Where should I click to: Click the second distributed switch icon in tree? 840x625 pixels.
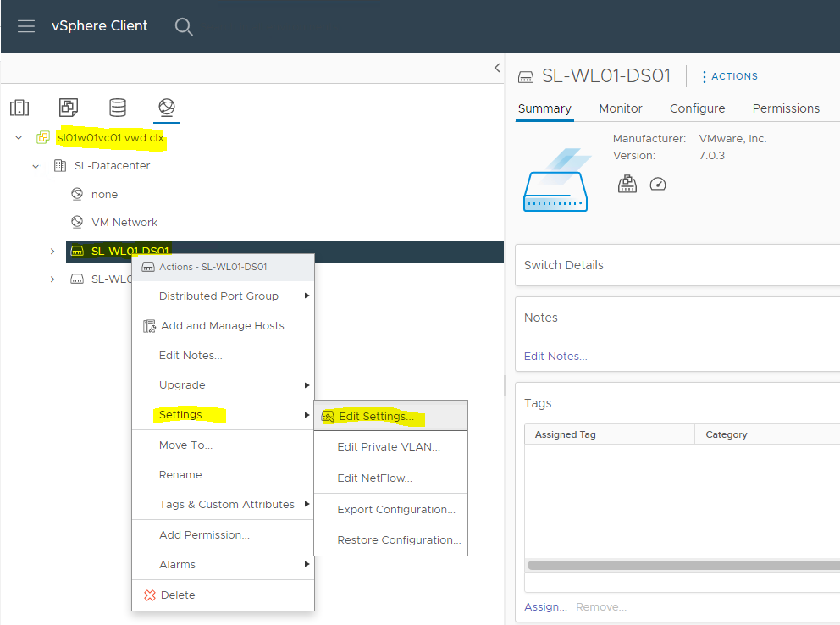[77, 279]
